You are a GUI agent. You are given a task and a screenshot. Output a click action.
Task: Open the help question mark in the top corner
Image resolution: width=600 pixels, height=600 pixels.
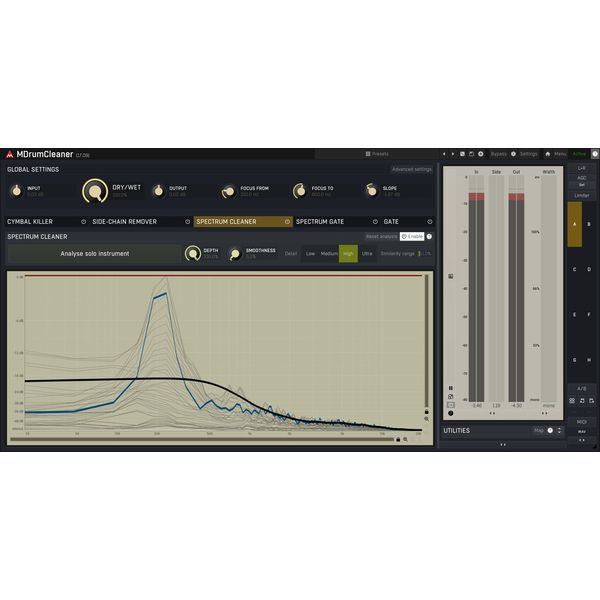pyautogui.click(x=595, y=154)
